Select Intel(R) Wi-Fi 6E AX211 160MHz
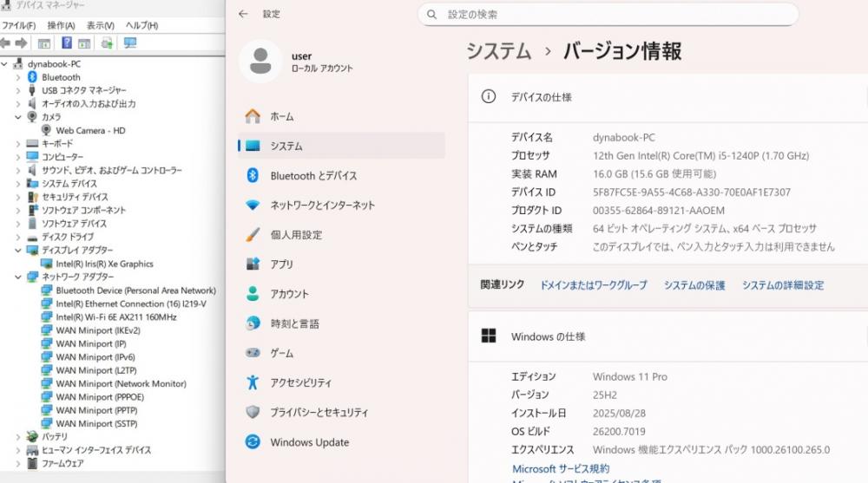Screen dimensions: 868x483 click(x=116, y=317)
